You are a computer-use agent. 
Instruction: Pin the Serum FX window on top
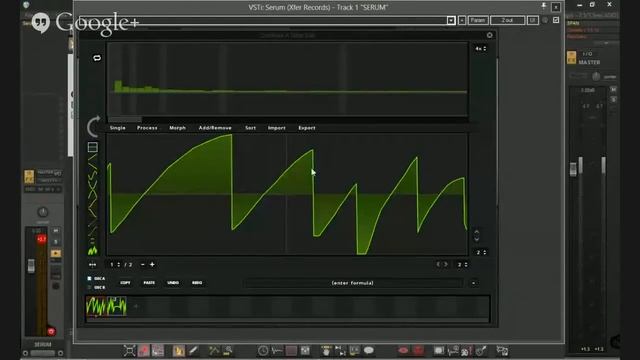click(544, 6)
